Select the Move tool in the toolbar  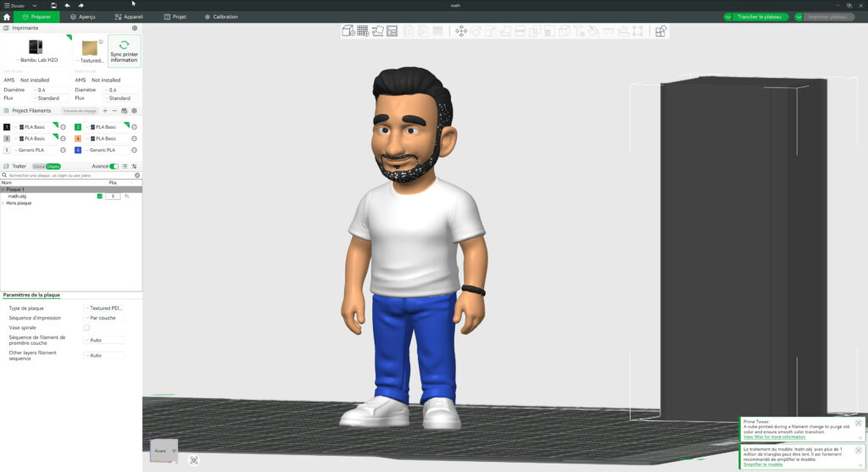461,31
